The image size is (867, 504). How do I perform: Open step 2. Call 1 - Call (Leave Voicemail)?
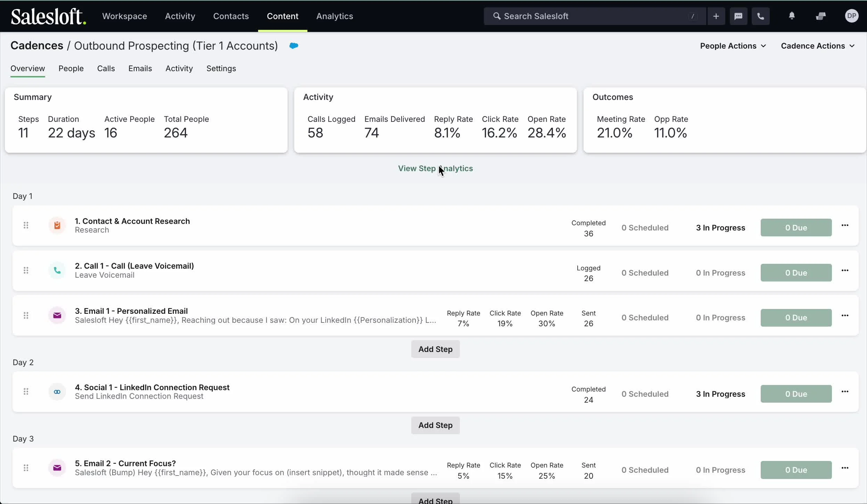pyautogui.click(x=134, y=266)
